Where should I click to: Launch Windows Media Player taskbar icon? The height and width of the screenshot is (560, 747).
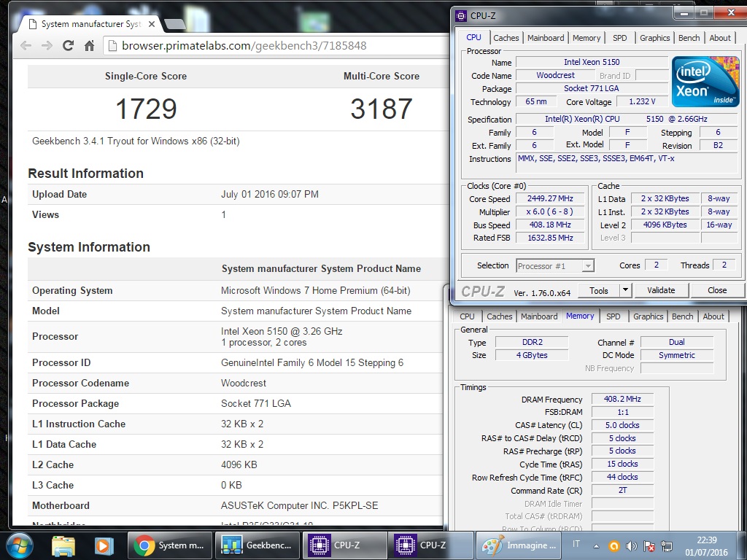(104, 545)
